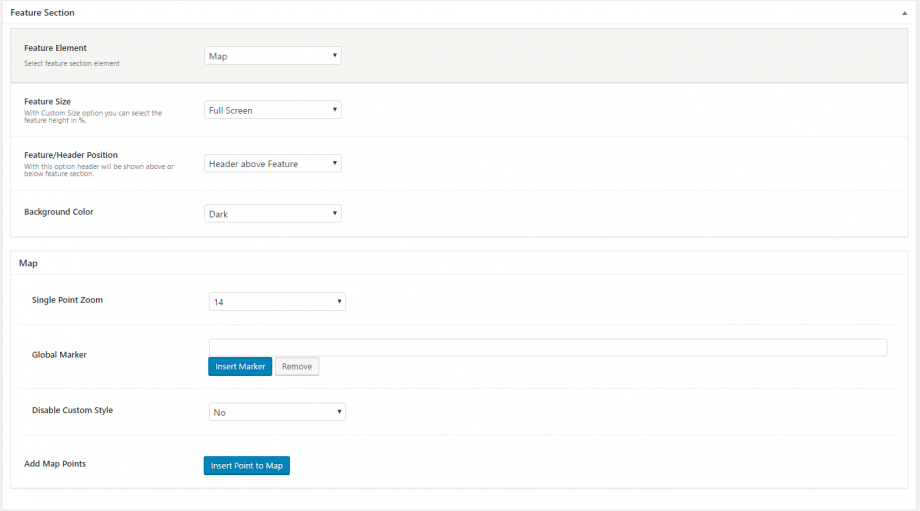Click the Single Point Zoom label
Viewport: 920px width, 511px height.
[67, 300]
